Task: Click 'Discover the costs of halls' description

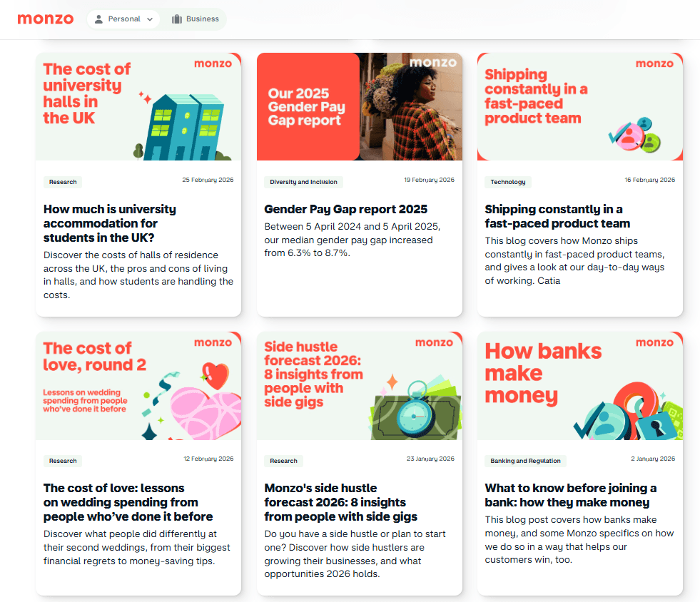Action: [x=138, y=275]
